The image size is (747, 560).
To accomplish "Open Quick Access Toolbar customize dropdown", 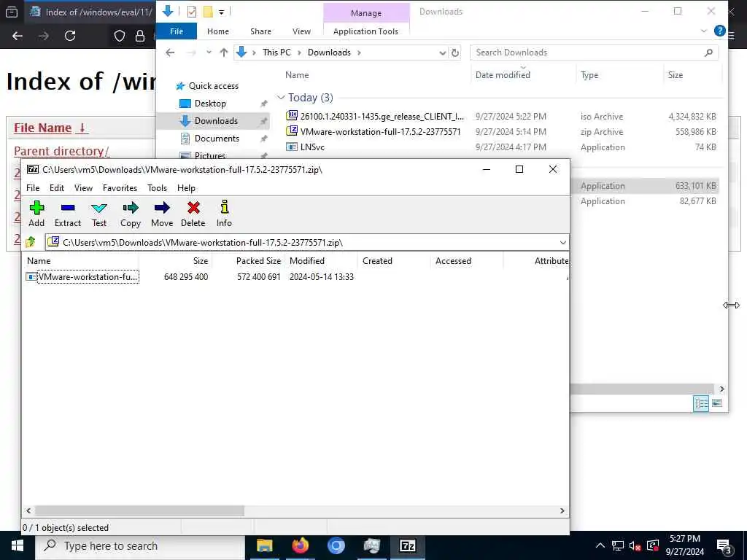I will point(222,12).
